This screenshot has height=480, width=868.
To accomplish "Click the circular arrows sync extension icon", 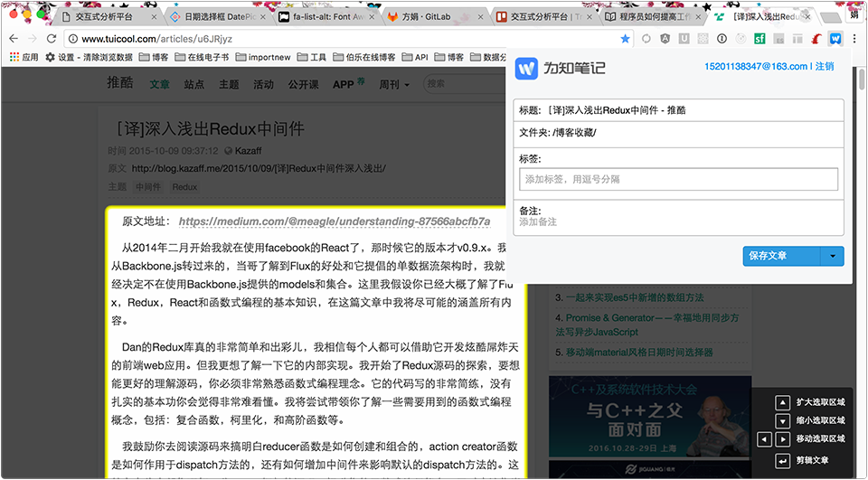I will pos(646,39).
